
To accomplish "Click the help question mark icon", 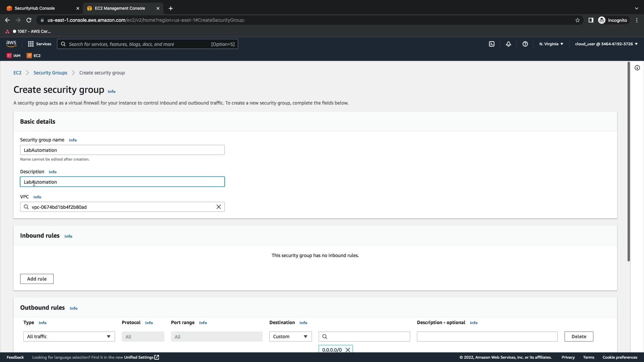I will 525,44.
